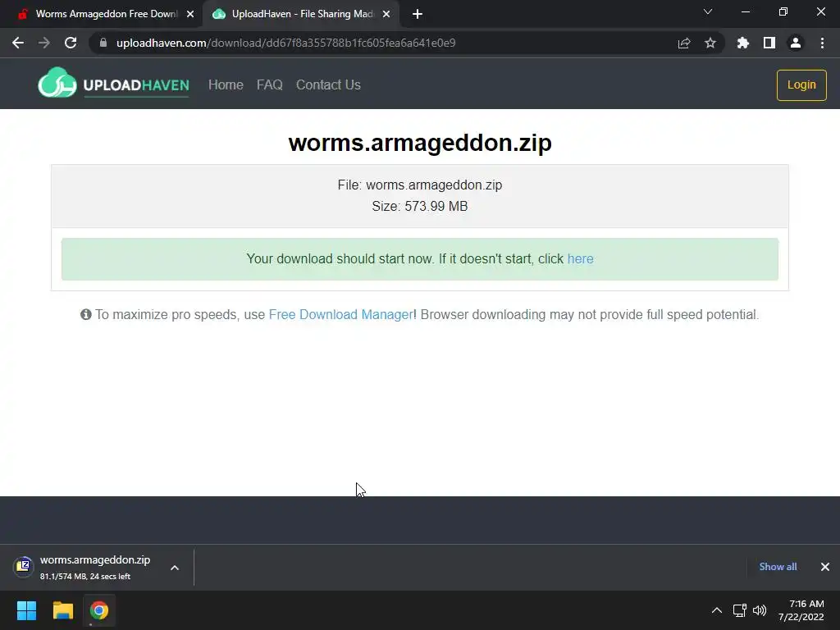Show hidden system tray icons
840x630 pixels.
click(x=716, y=610)
